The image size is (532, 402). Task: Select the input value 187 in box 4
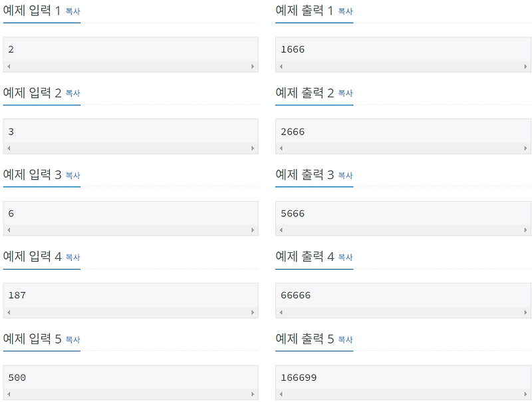[18, 294]
